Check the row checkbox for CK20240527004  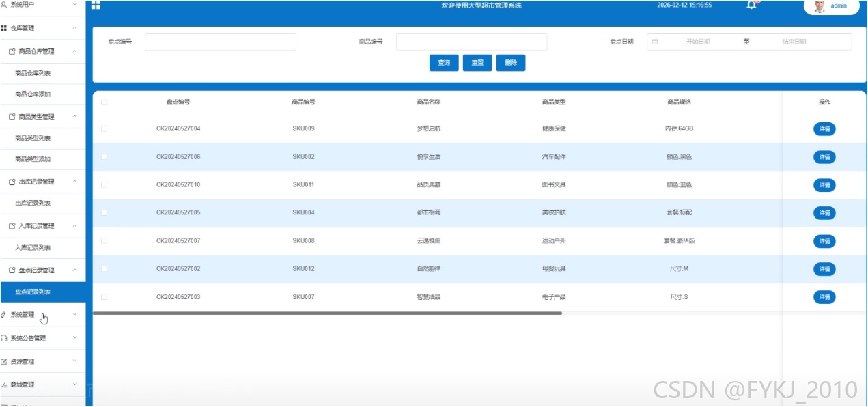tap(104, 128)
